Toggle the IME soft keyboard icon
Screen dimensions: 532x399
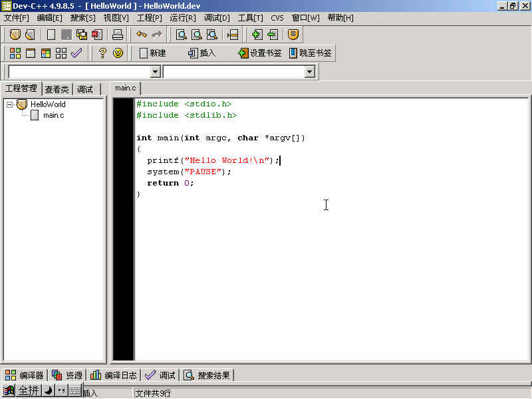click(74, 390)
